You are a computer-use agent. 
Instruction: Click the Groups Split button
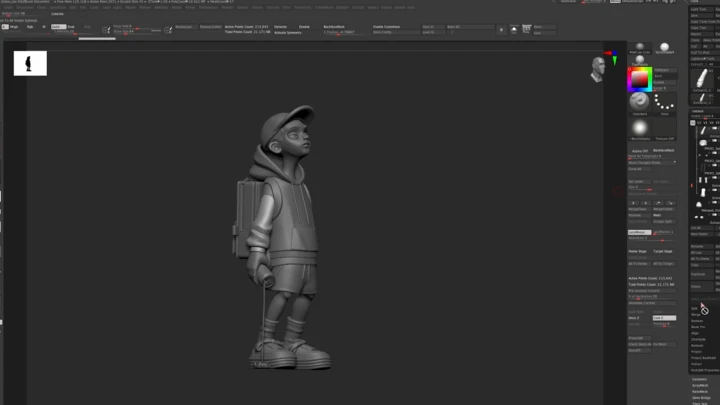664,221
